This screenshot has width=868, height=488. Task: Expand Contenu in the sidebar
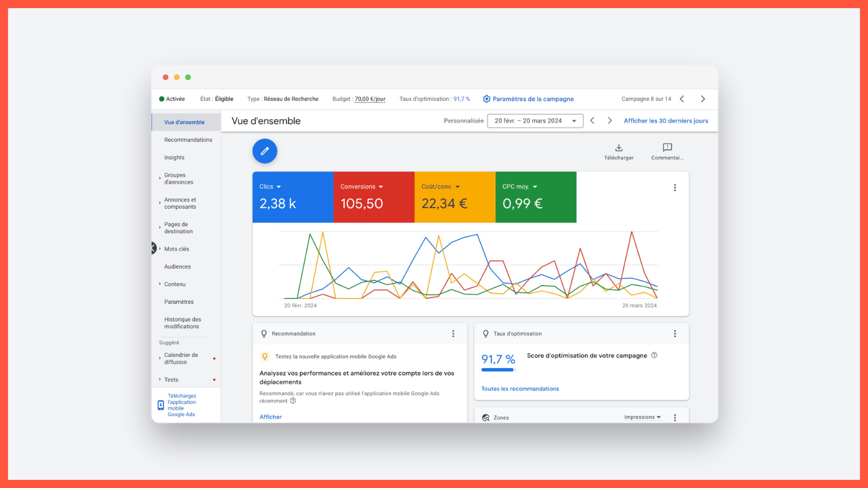point(159,284)
